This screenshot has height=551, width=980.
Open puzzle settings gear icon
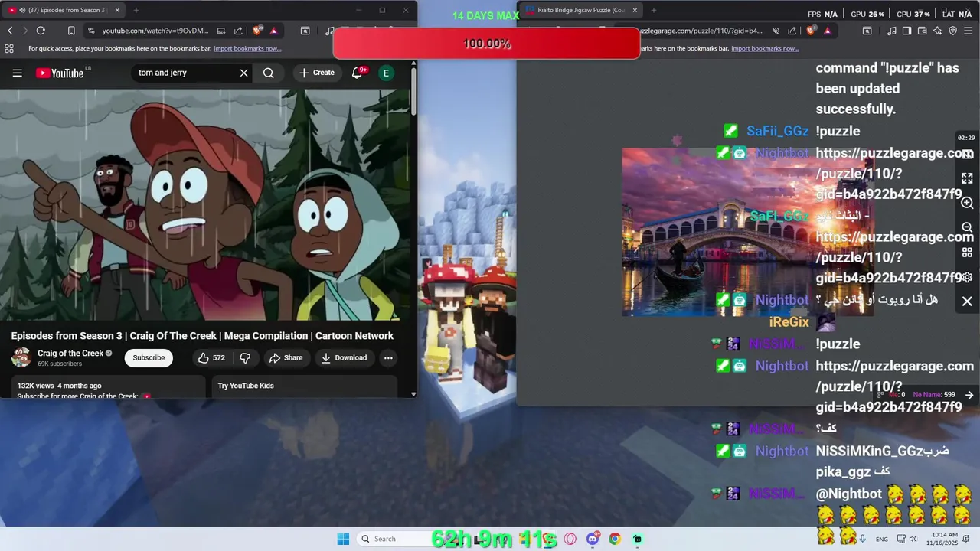pyautogui.click(x=967, y=277)
